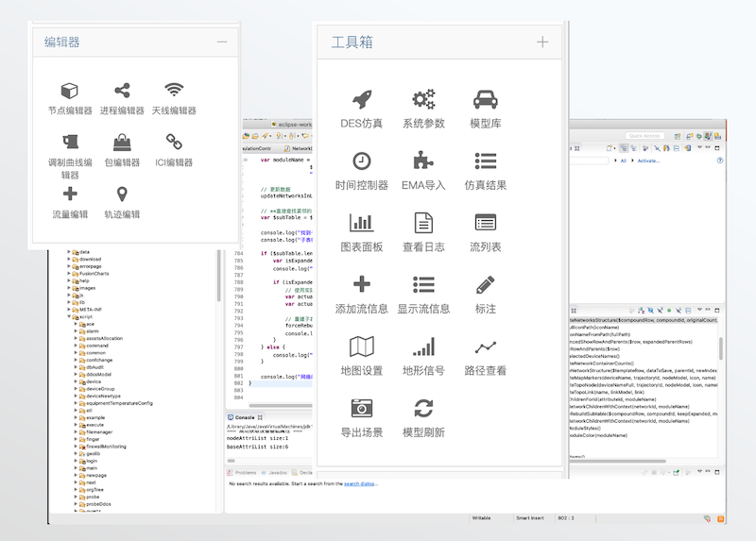The height and width of the screenshot is (541, 756).
Task: Open the 包编辑器 packet editor
Action: click(122, 150)
